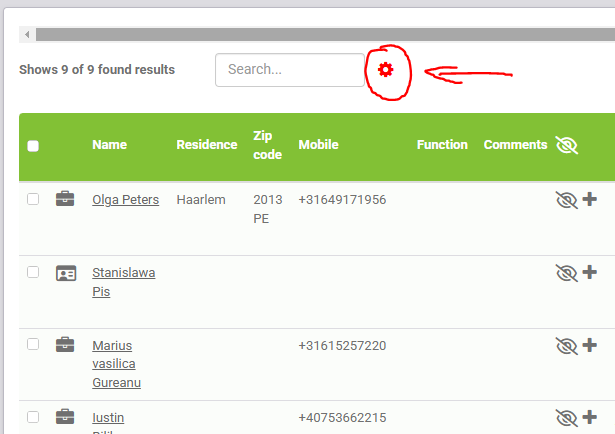Image resolution: width=615 pixels, height=434 pixels.
Task: Click the plus icon in the Iustin row
Action: point(590,417)
